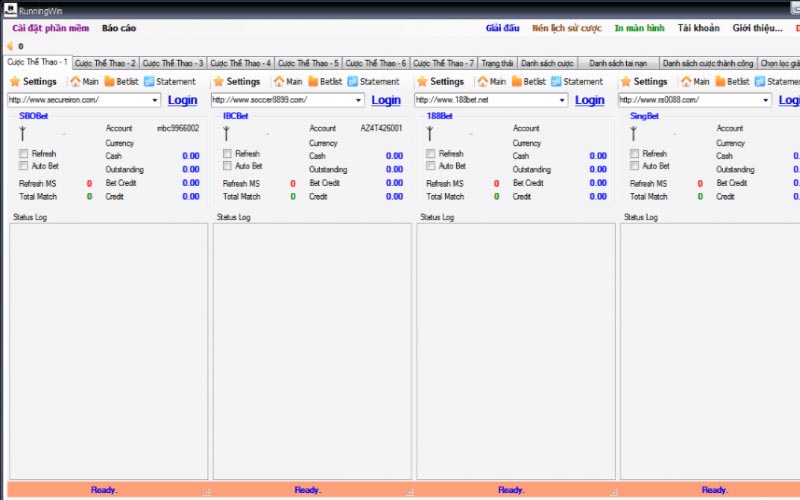
Task: Switch to the Cược Thể Thao - 3 tab
Action: 173,63
